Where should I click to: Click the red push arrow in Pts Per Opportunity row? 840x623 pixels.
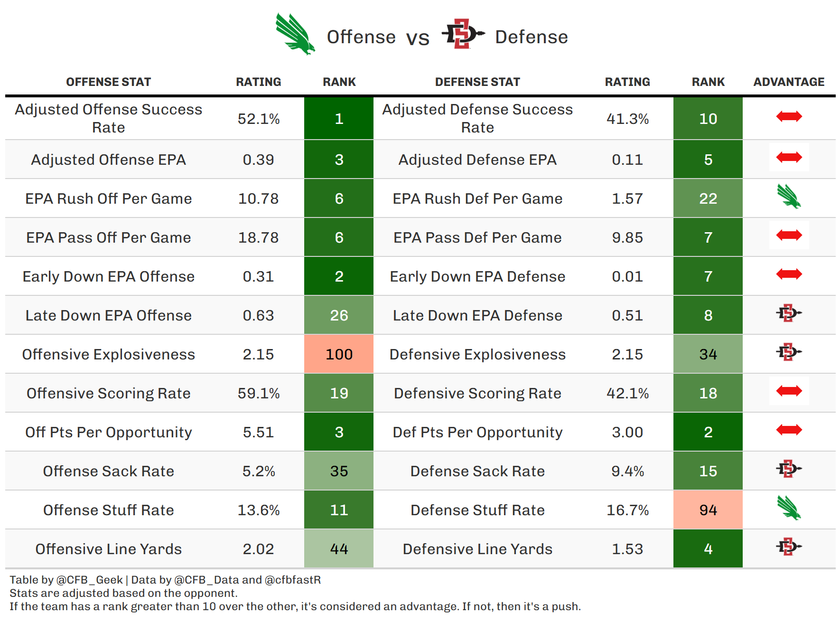[x=789, y=430]
